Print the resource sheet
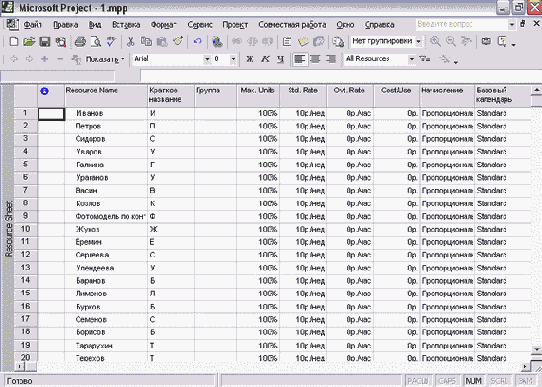Image resolution: width=542 pixels, height=387 pixels. coord(80,42)
